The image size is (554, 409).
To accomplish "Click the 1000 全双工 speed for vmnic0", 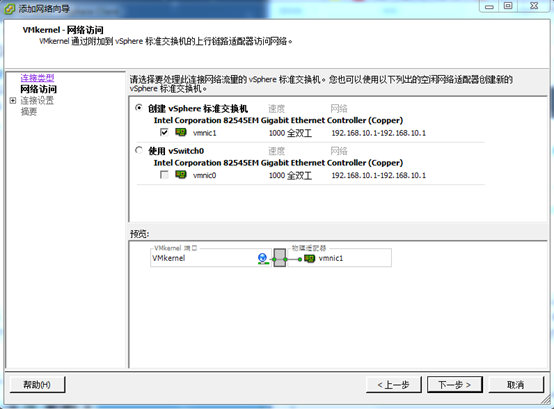I will click(x=290, y=175).
